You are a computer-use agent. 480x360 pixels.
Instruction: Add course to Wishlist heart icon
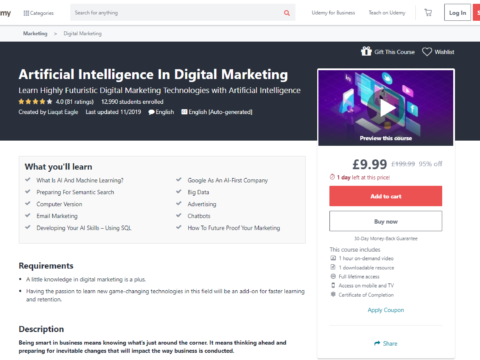click(x=427, y=52)
